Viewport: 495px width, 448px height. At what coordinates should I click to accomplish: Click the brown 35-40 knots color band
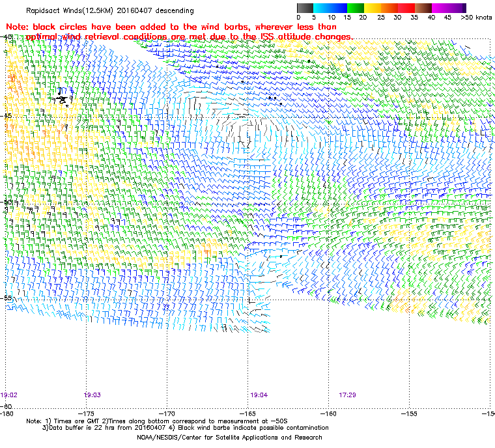point(423,8)
